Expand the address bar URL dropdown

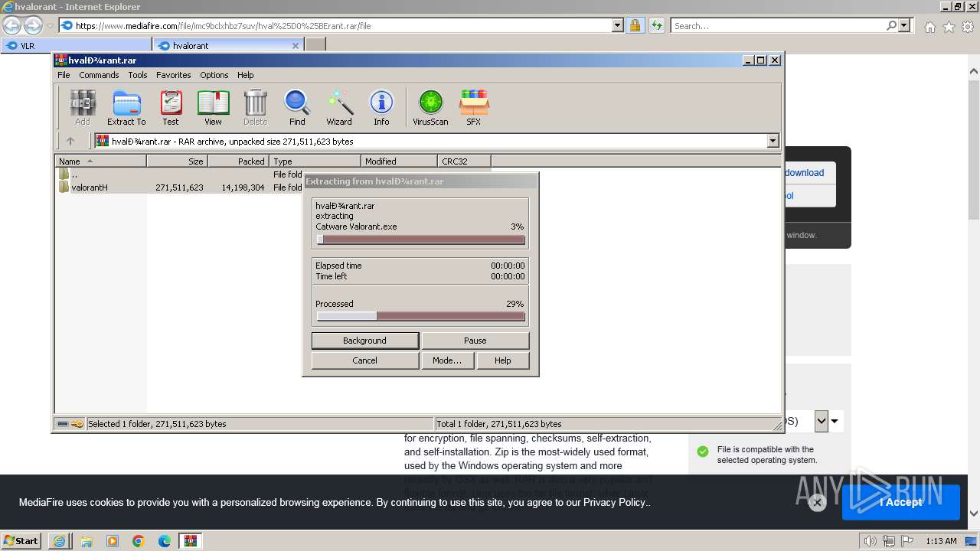click(618, 25)
